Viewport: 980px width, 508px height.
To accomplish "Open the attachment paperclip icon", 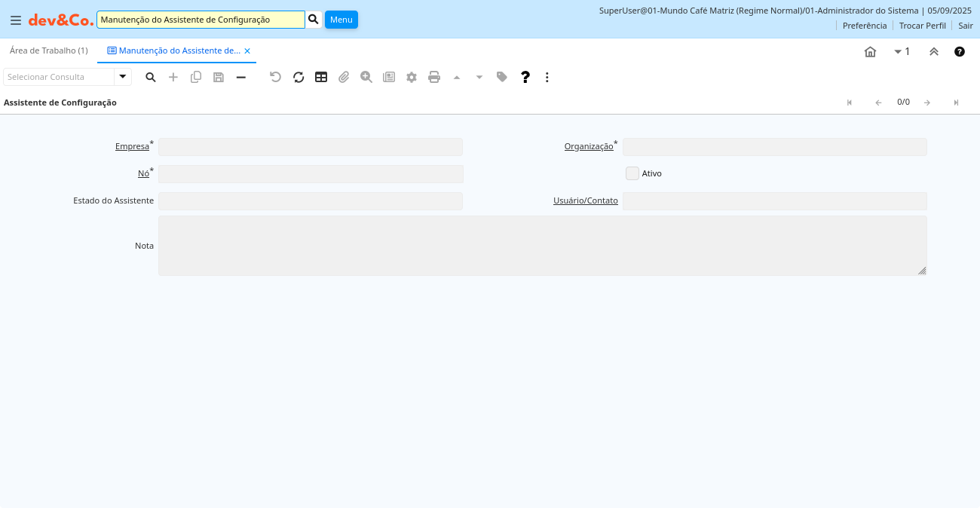I will pos(344,77).
